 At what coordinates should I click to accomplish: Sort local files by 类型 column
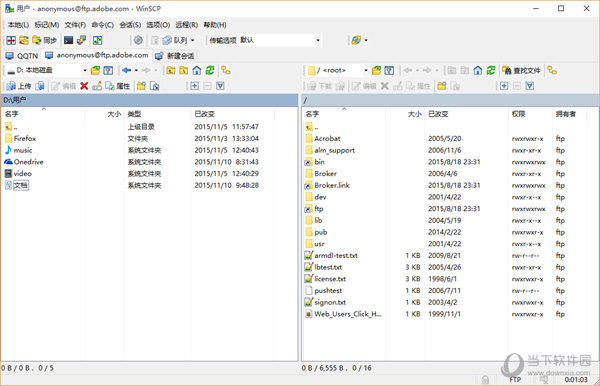[134, 114]
